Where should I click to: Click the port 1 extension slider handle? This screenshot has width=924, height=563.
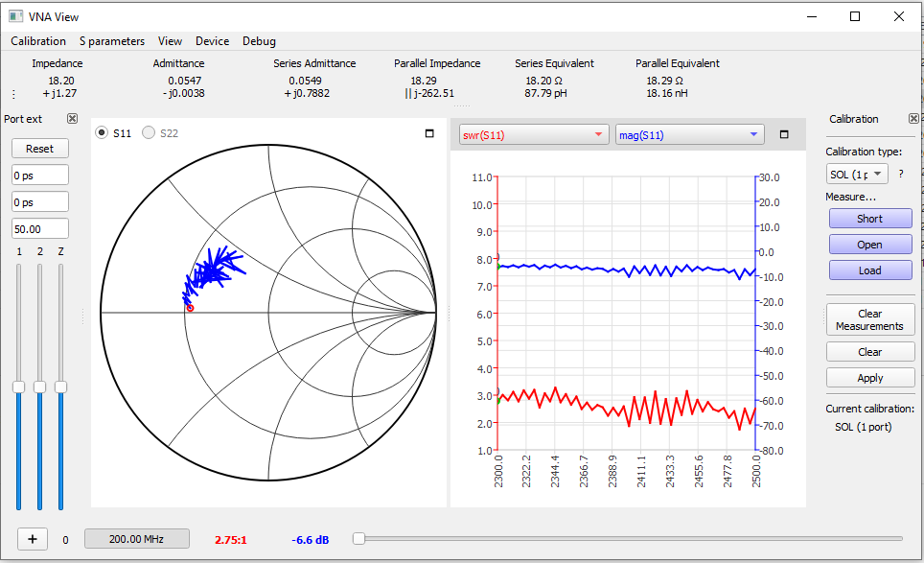pyautogui.click(x=19, y=387)
